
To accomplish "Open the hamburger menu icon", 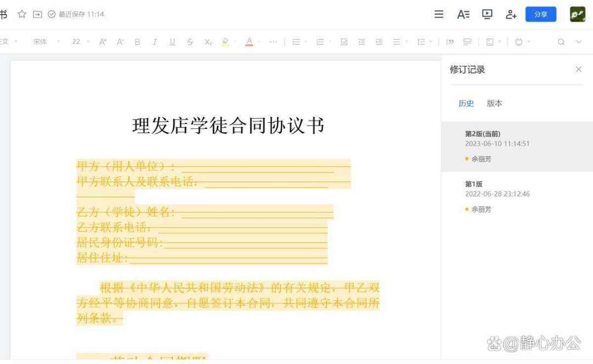I will pyautogui.click(x=439, y=14).
